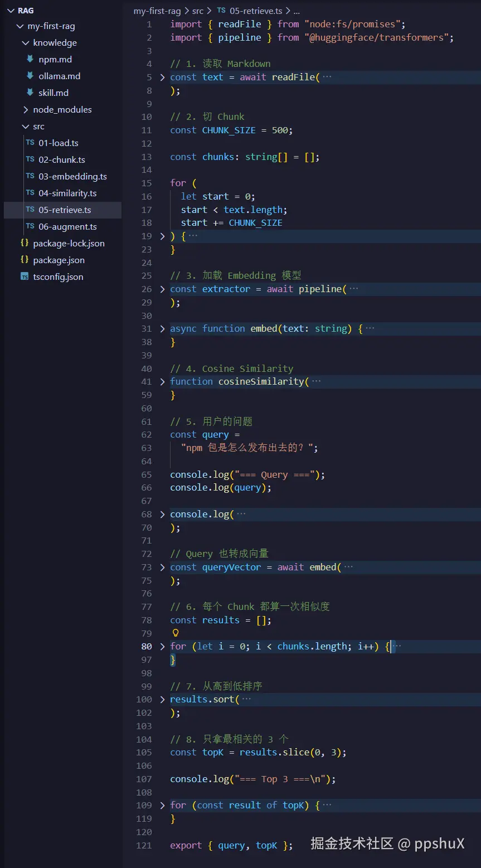Expand the node_modules folder

pyautogui.click(x=26, y=110)
